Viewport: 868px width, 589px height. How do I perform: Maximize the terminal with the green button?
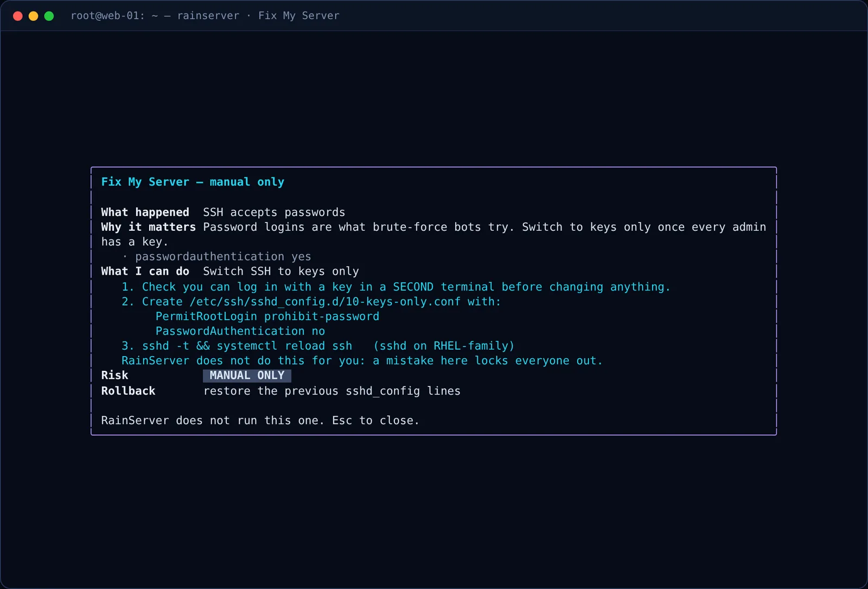tap(49, 16)
